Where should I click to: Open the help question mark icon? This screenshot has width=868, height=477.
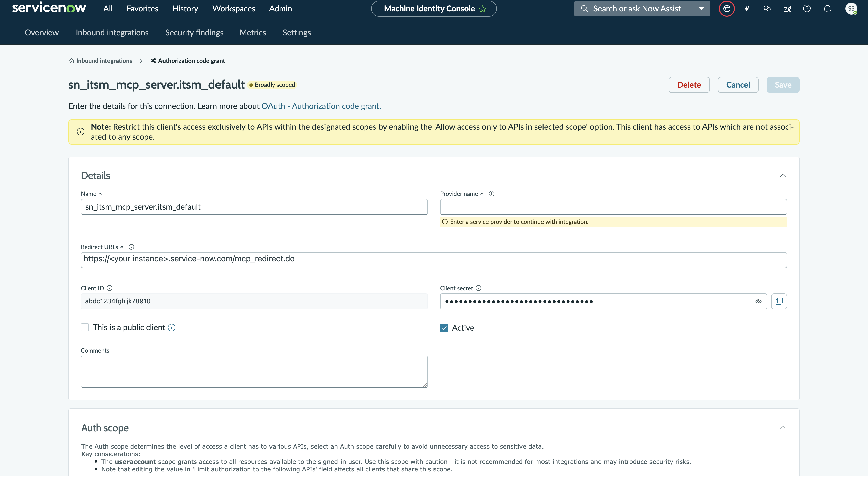point(807,9)
